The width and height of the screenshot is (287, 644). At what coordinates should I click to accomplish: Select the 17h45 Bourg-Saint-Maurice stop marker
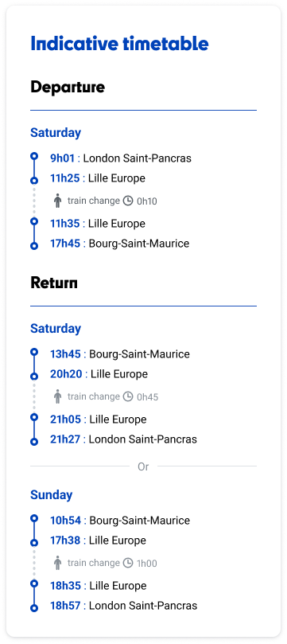click(x=34, y=246)
